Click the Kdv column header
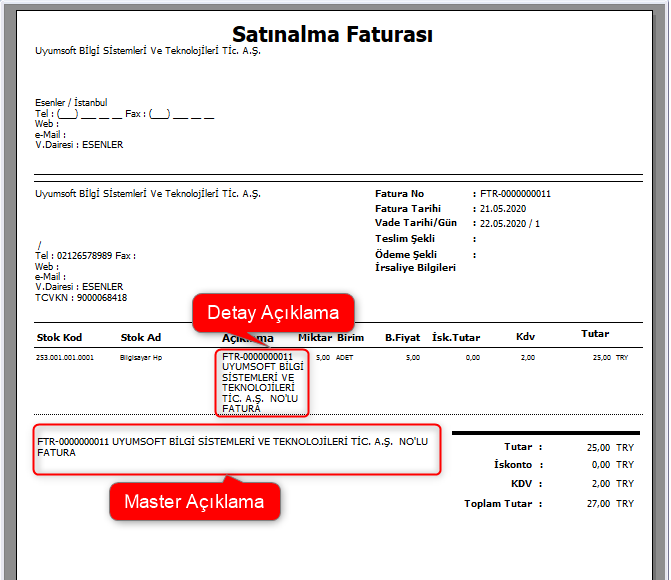Viewport: 671px width, 580px height. pos(525,338)
